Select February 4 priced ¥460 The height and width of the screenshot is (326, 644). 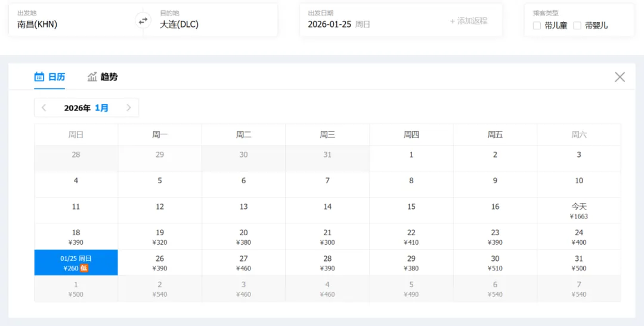coord(327,288)
